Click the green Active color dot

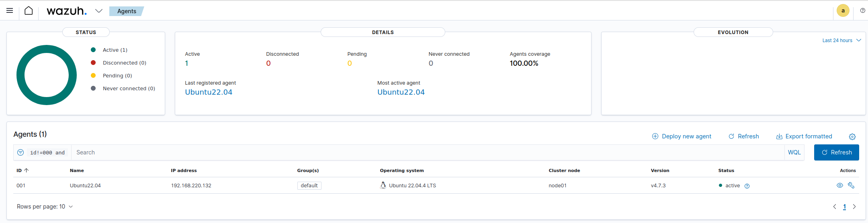(93, 50)
